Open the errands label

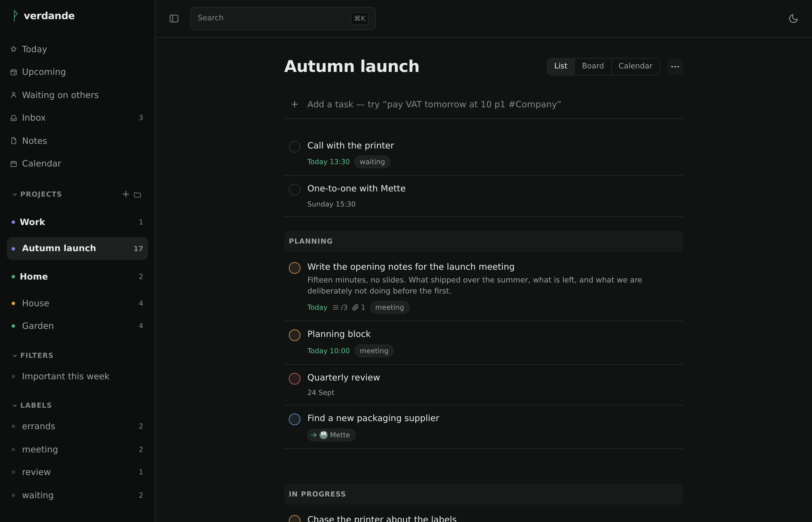click(x=77, y=426)
